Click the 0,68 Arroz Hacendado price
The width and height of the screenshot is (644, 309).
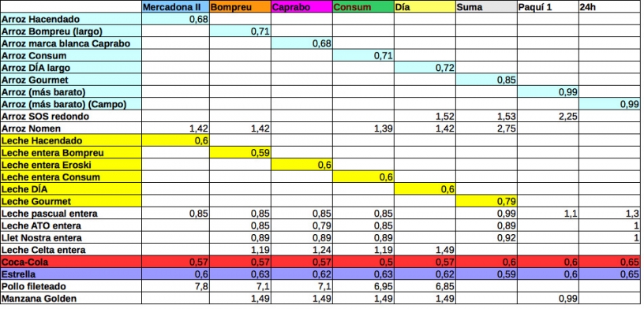point(175,19)
